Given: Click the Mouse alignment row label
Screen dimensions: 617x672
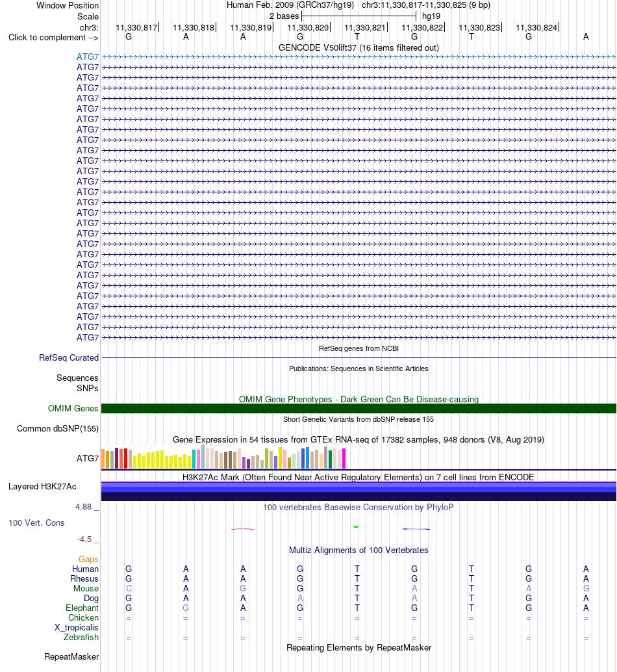Looking at the screenshot, I should point(86,588).
